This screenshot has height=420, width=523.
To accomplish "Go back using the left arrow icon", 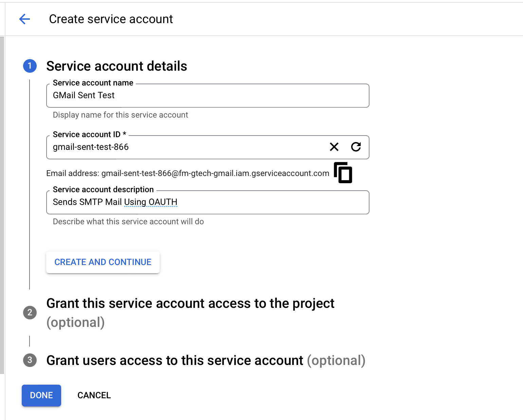I will click(x=24, y=19).
